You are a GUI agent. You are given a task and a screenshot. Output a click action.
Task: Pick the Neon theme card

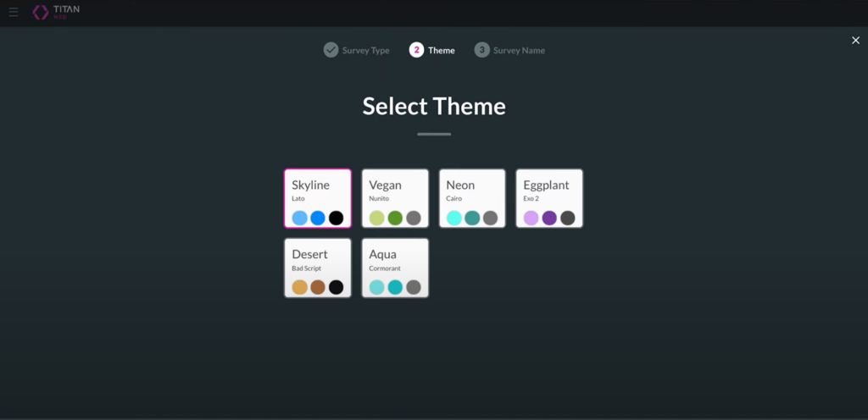coord(472,198)
